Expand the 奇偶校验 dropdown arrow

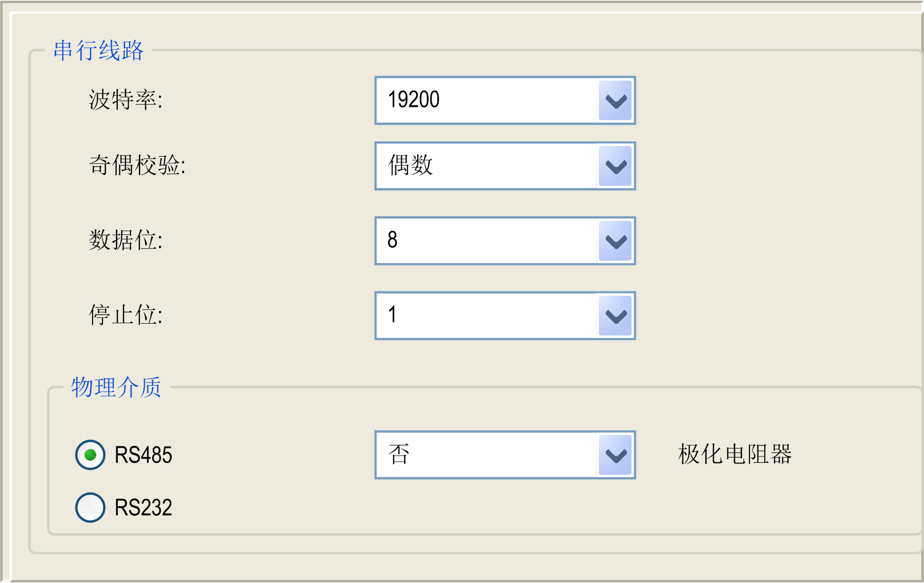(x=615, y=166)
